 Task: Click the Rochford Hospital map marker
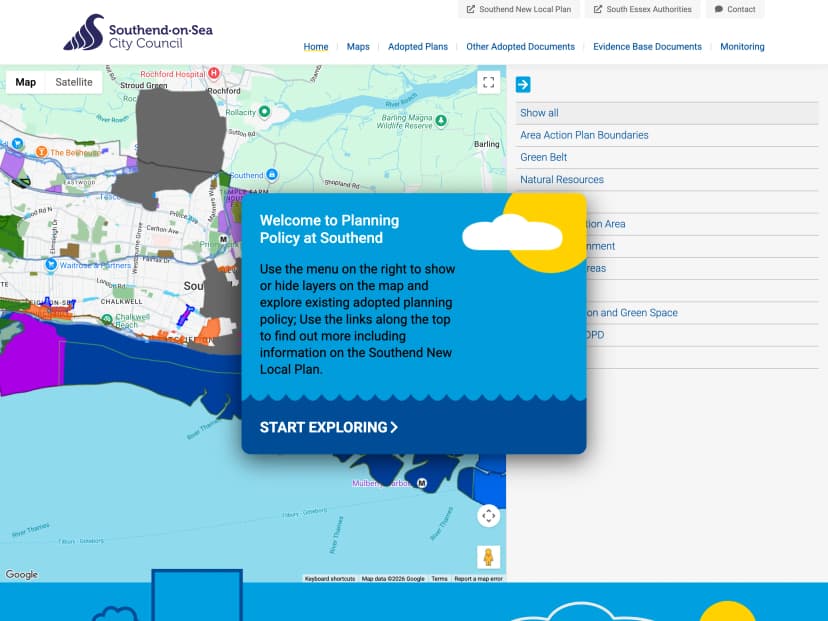[214, 73]
